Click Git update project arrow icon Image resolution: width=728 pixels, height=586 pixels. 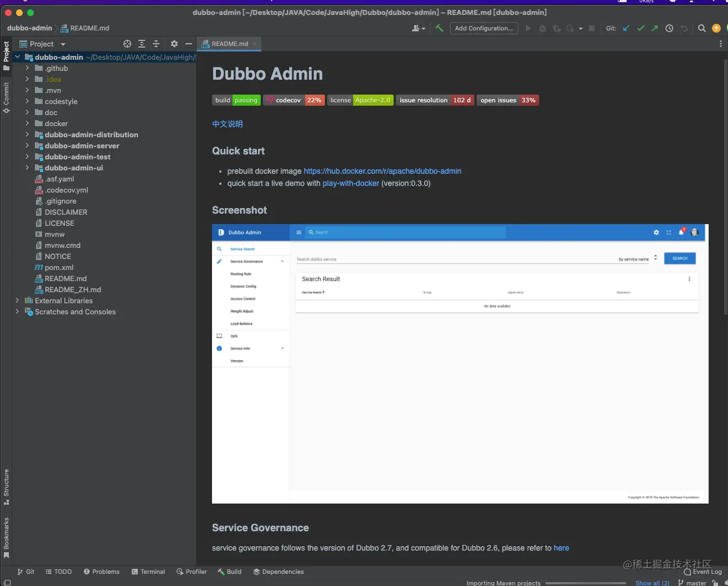click(x=626, y=28)
